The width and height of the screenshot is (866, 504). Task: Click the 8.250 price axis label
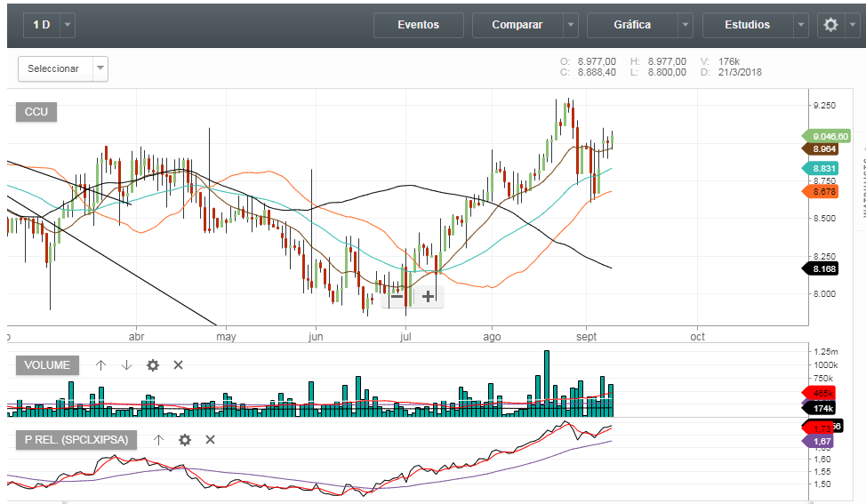[x=824, y=257]
